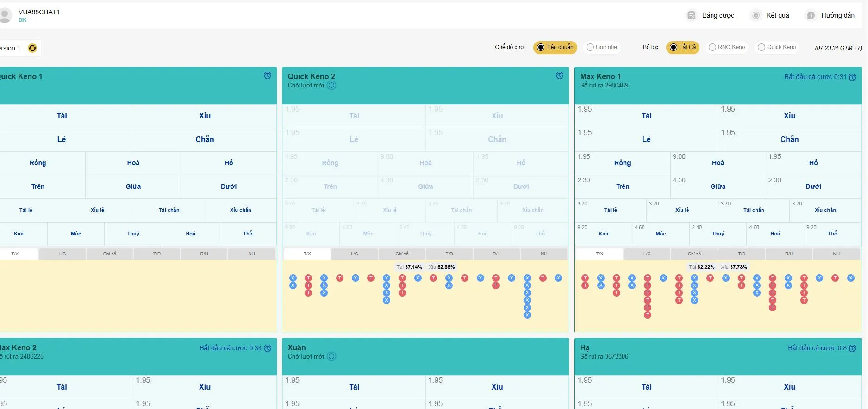Bet on Tài in Max Keno 1
Image resolution: width=868 pixels, height=409 pixels.
[x=646, y=116]
